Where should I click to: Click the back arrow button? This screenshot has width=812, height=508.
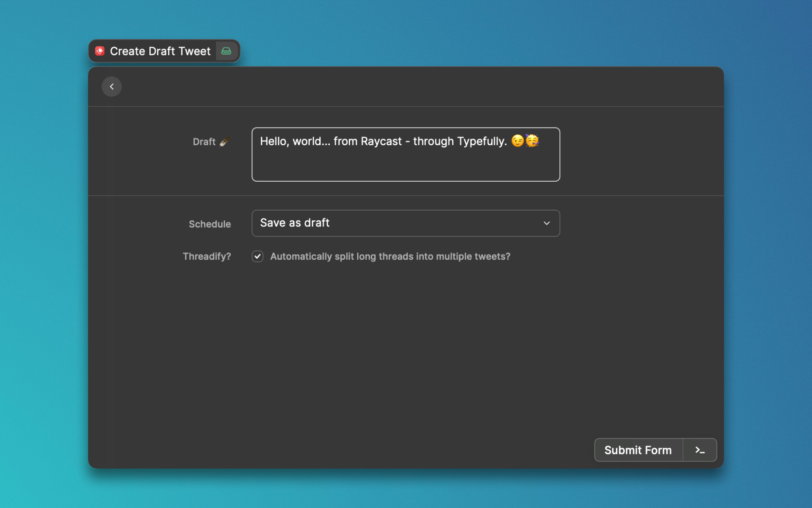tap(112, 87)
